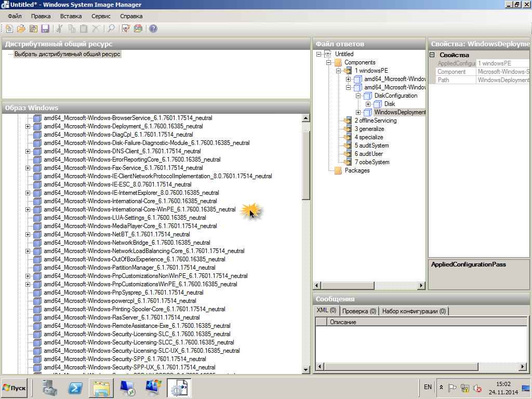The height and width of the screenshot is (399, 532).
Task: Create a new answer file from toolbar
Action: (9, 29)
